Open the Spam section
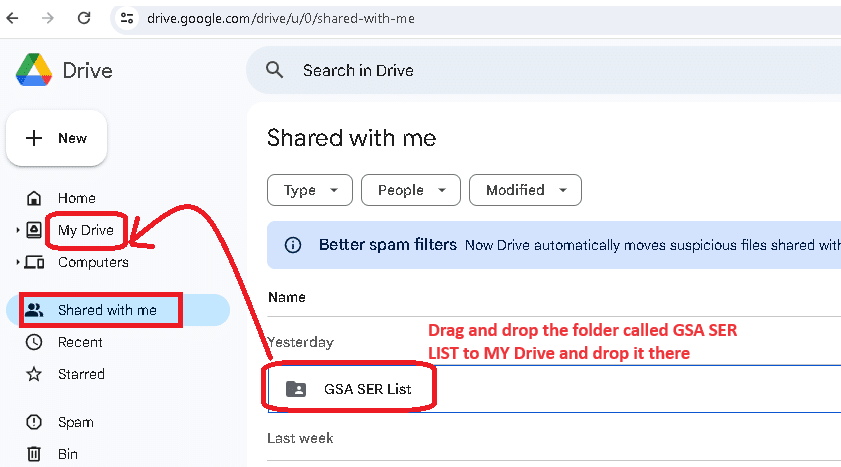This screenshot has width=841, height=467. (75, 422)
